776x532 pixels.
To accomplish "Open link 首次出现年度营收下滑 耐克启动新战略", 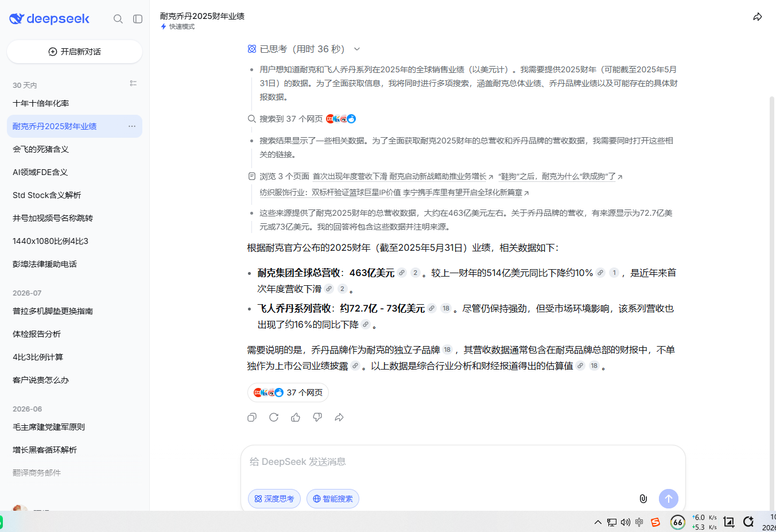I will [x=402, y=176].
